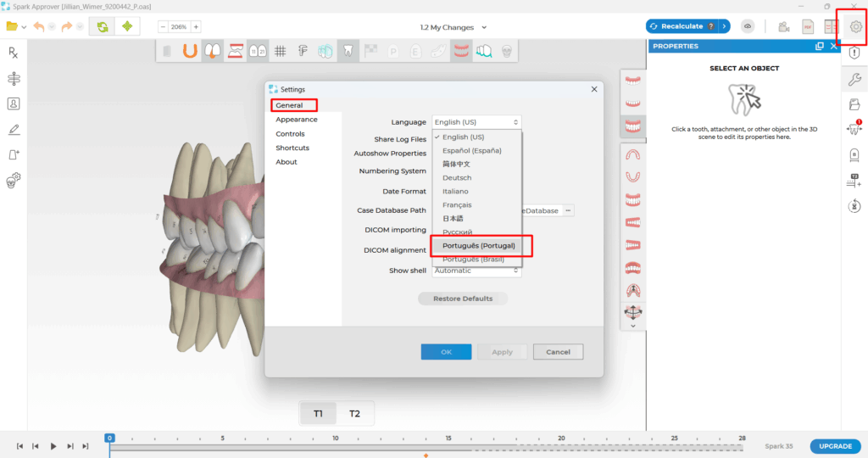Click the shield alert icon in right sidebar
The width and height of the screenshot is (868, 458).
tap(854, 53)
